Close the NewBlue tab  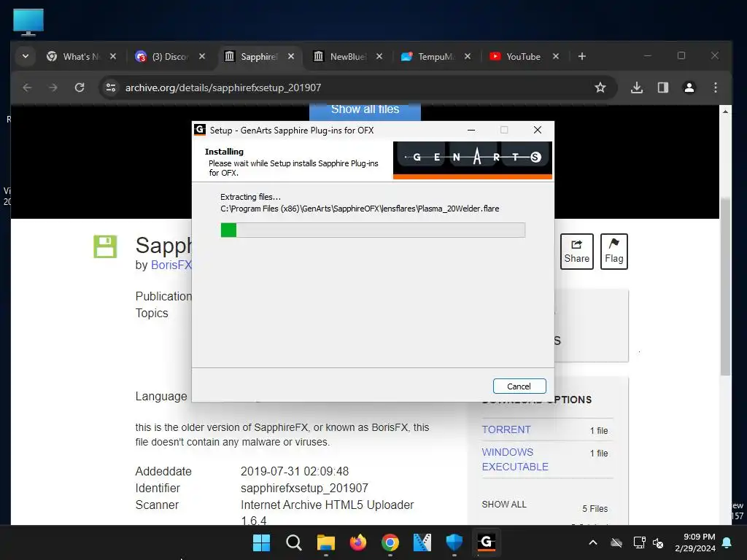click(x=379, y=56)
